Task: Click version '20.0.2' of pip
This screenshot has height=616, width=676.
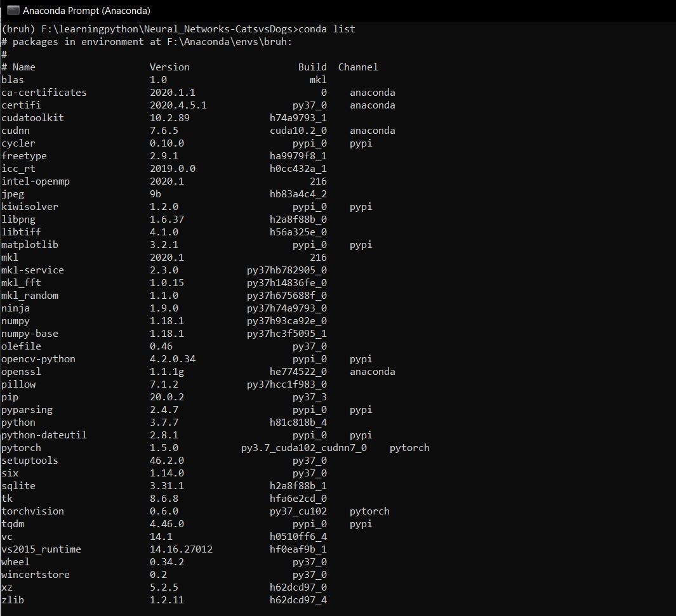Action: [167, 397]
